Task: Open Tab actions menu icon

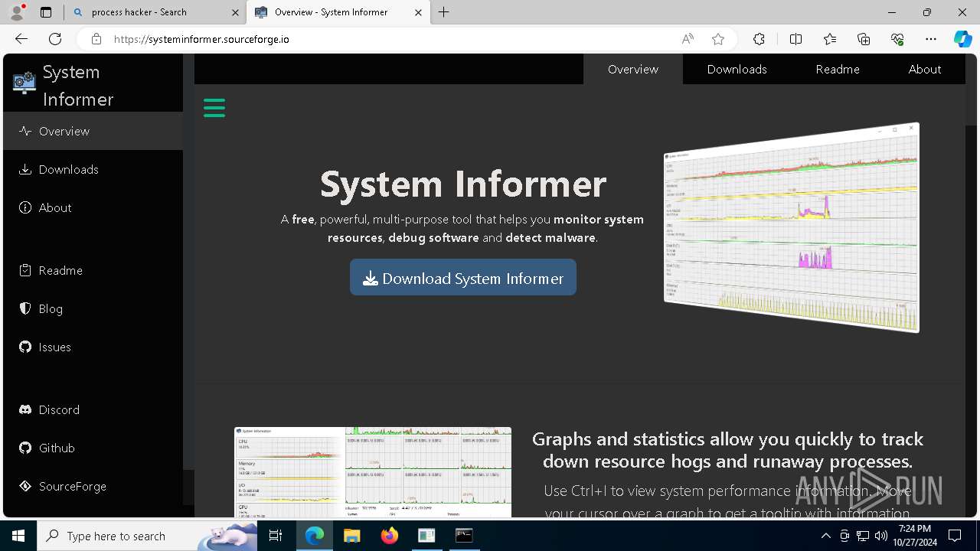Action: pos(46,12)
